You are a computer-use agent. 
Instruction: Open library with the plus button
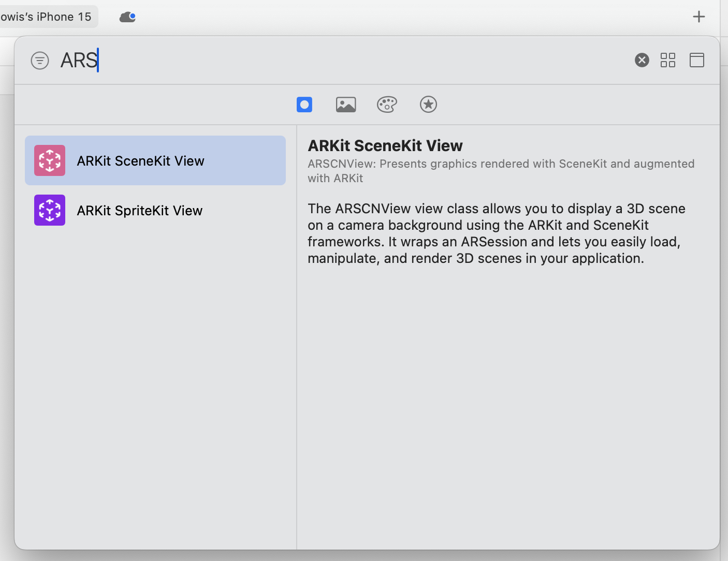[x=699, y=17]
